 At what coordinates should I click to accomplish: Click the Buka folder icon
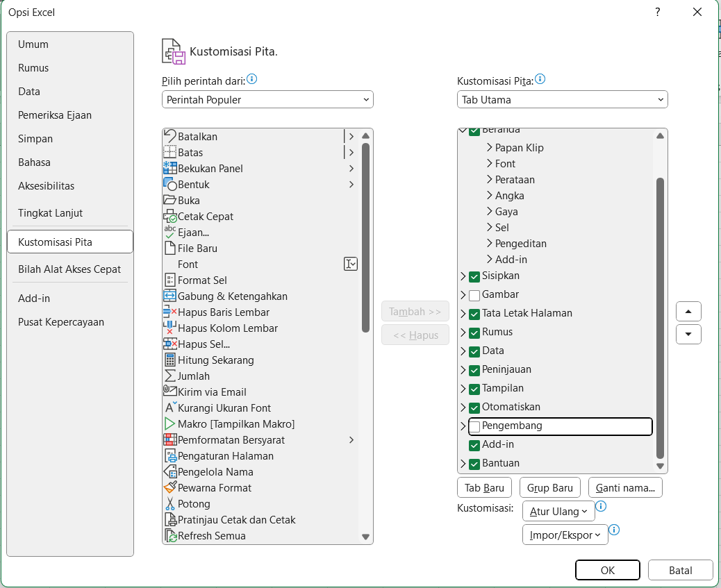click(170, 200)
